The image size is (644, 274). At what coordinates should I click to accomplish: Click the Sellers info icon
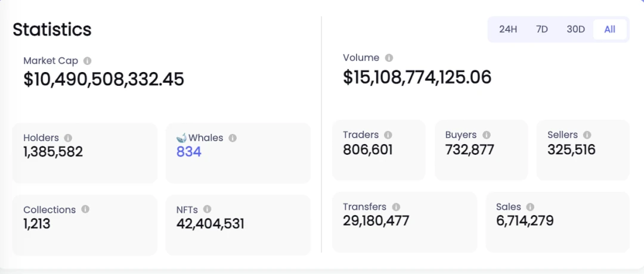pyautogui.click(x=587, y=135)
